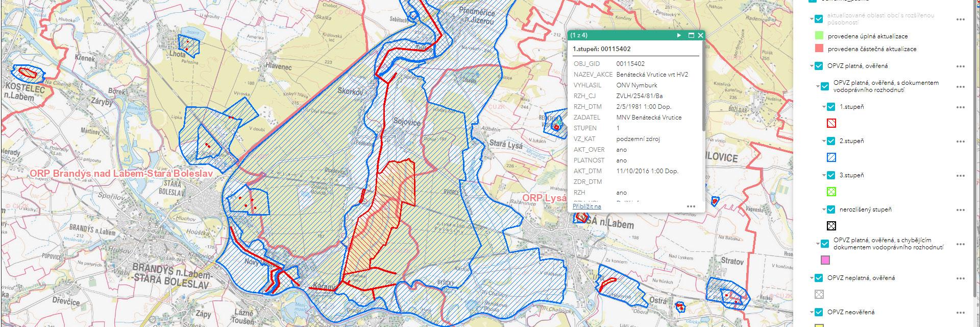The height and width of the screenshot is (327, 980).
Task: Collapse 3.stupeň legend arrow
Action: pos(824,175)
